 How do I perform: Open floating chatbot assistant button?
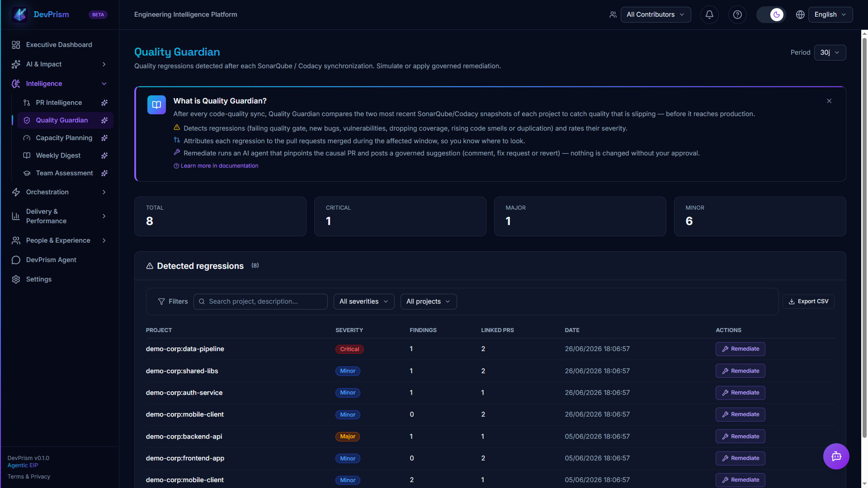tap(836, 456)
